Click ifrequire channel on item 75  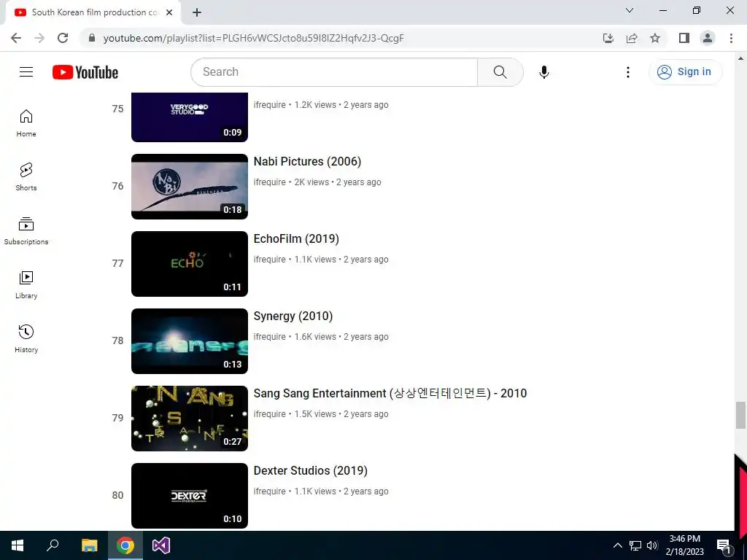tap(270, 105)
